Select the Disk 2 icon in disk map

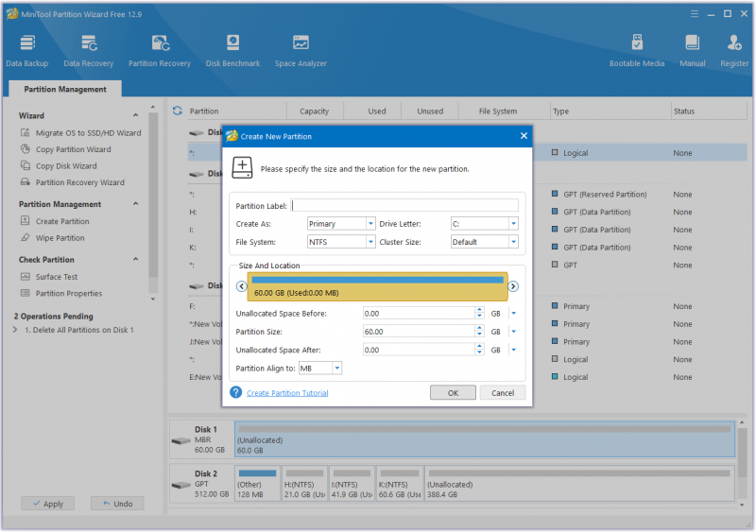click(x=181, y=485)
